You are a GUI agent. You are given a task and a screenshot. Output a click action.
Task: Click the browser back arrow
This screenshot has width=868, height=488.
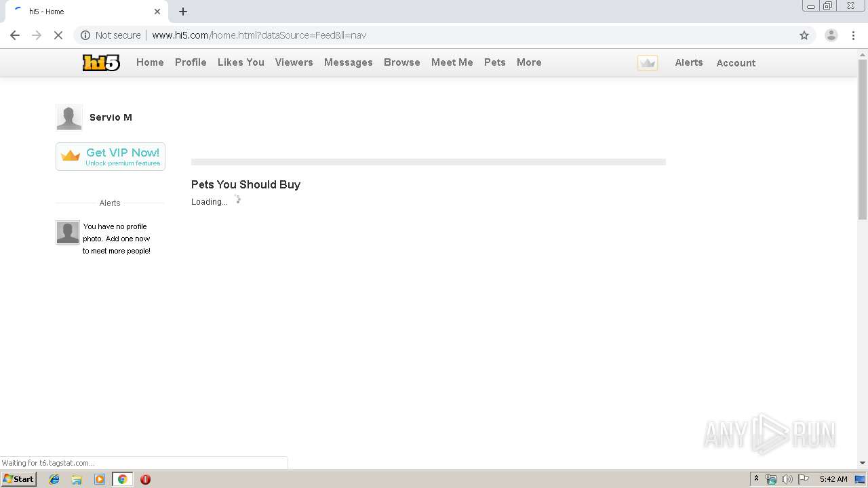[15, 35]
